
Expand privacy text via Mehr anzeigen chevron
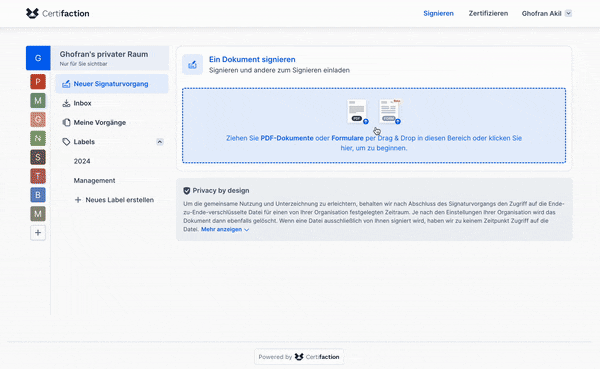click(246, 230)
